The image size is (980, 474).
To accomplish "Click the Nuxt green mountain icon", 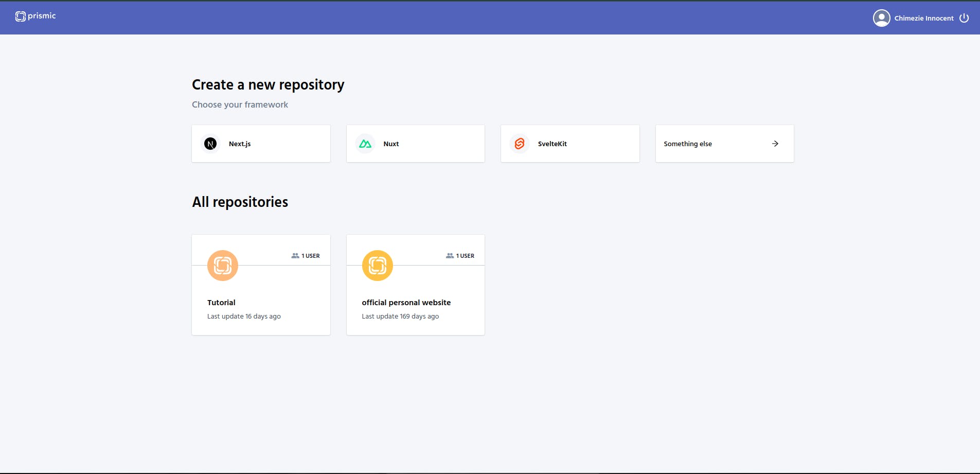I will 365,144.
